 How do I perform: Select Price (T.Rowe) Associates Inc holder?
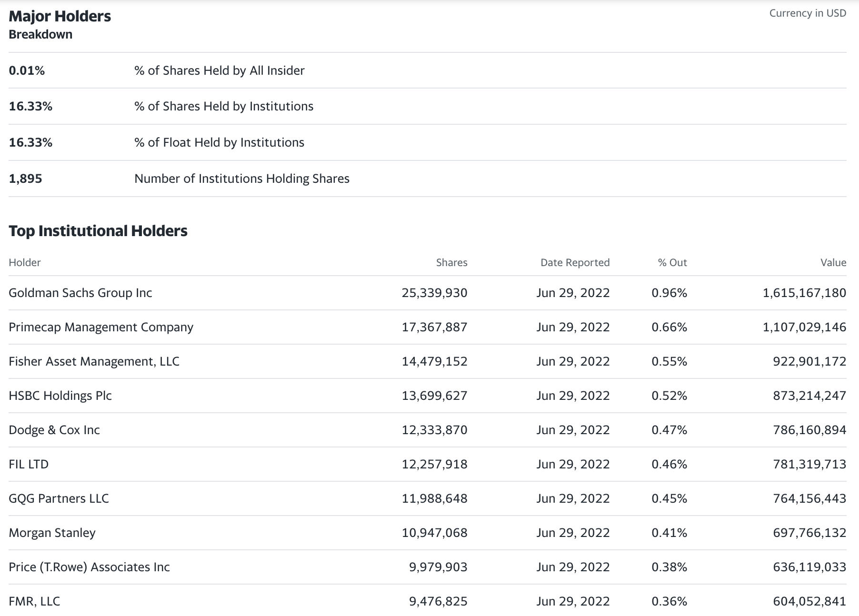click(x=90, y=567)
